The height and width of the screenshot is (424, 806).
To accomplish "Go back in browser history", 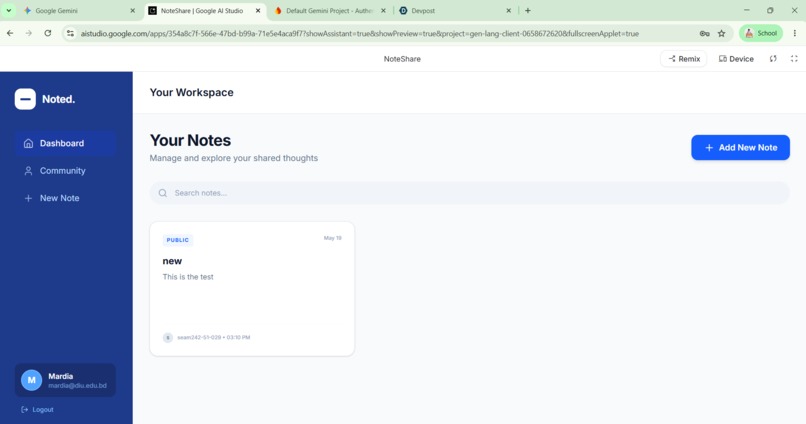I will (x=10, y=33).
